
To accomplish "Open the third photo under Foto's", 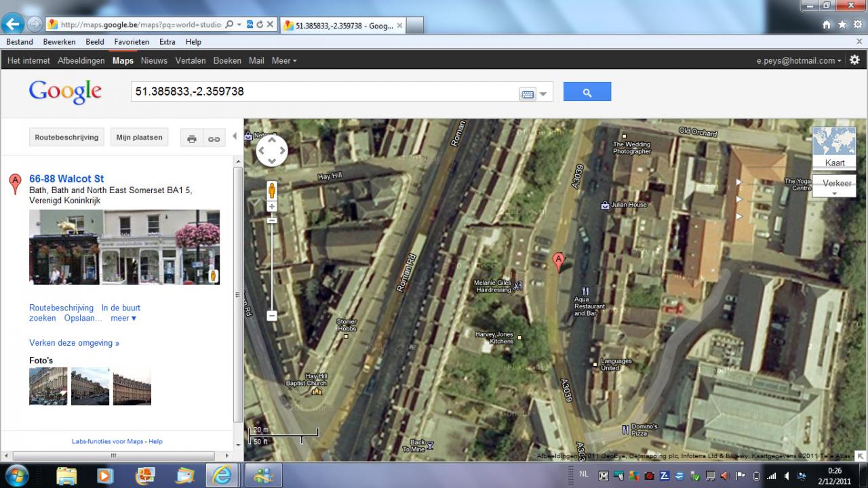I will click(132, 386).
